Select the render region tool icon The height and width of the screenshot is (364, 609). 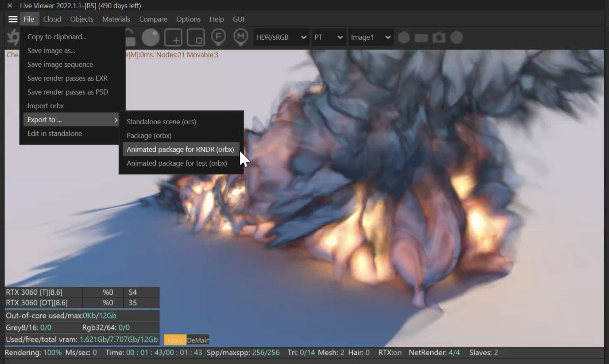pyautogui.click(x=173, y=37)
